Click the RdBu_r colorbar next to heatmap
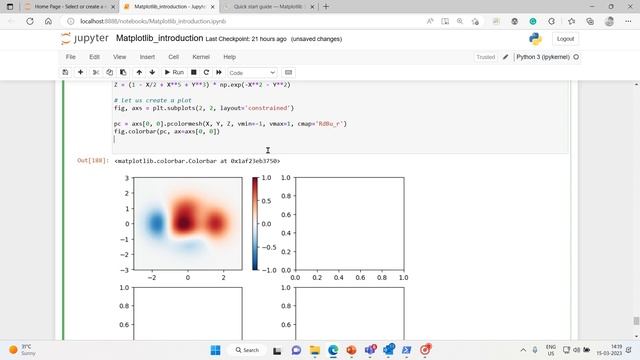640x360 pixels. [255, 224]
